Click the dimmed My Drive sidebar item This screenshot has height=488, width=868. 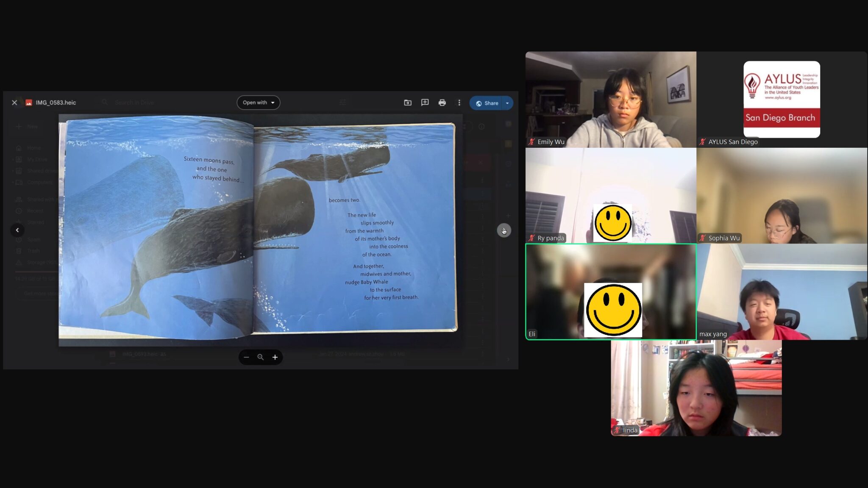click(x=37, y=160)
